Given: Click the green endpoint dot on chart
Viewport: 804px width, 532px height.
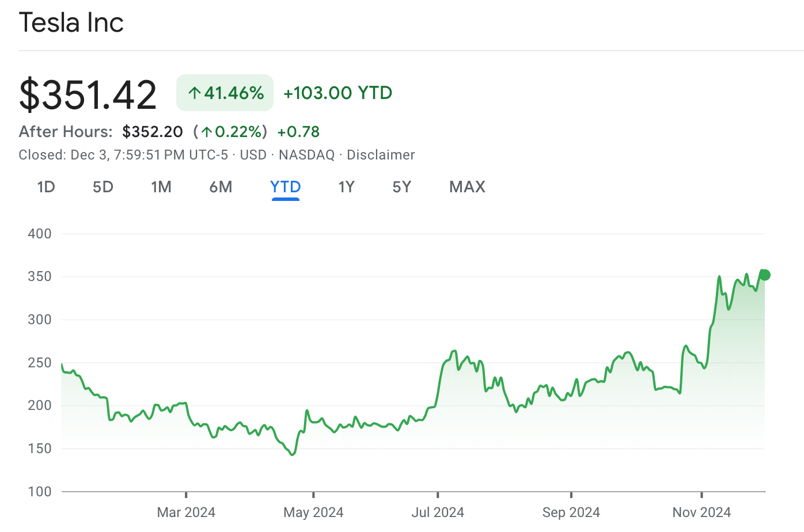Looking at the screenshot, I should coord(765,275).
